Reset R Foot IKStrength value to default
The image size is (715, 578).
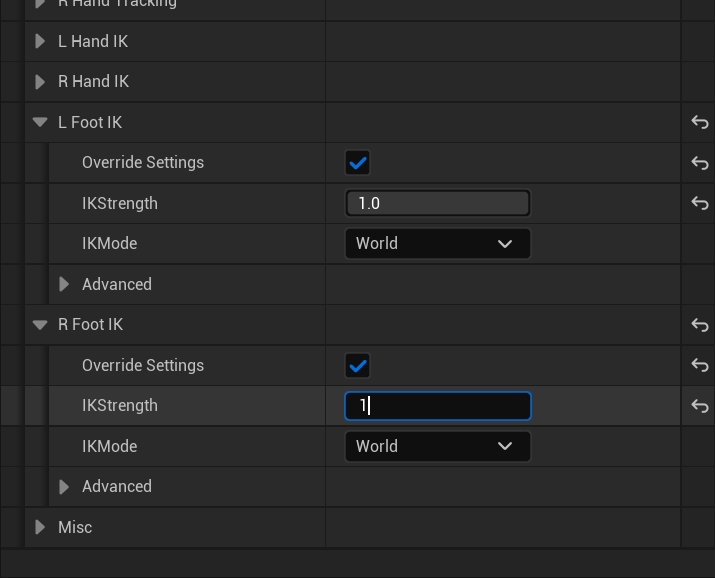click(699, 406)
